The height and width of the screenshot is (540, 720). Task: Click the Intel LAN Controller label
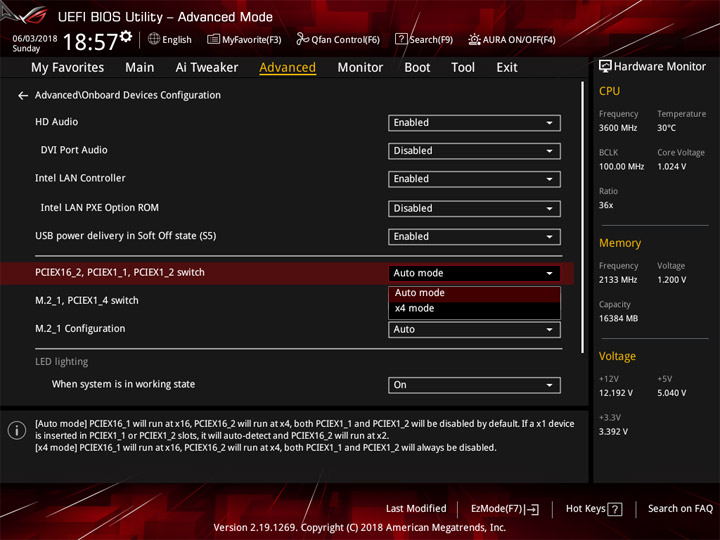coord(80,178)
